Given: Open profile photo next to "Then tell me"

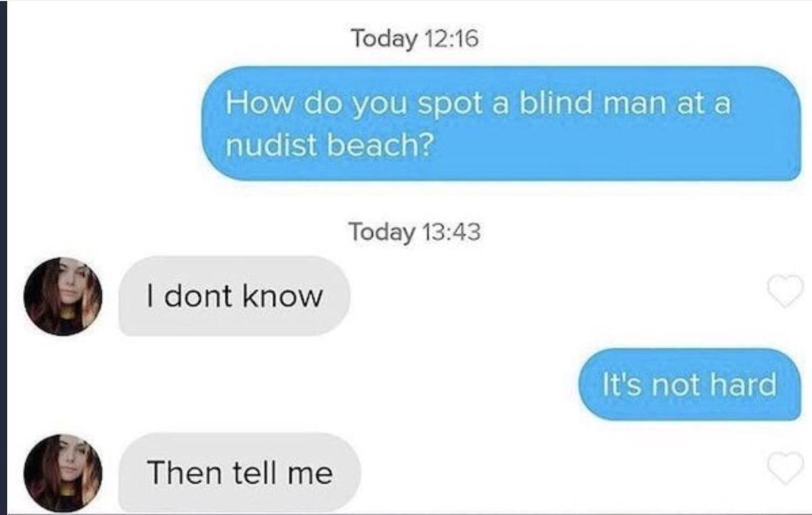Looking at the screenshot, I should (x=63, y=473).
